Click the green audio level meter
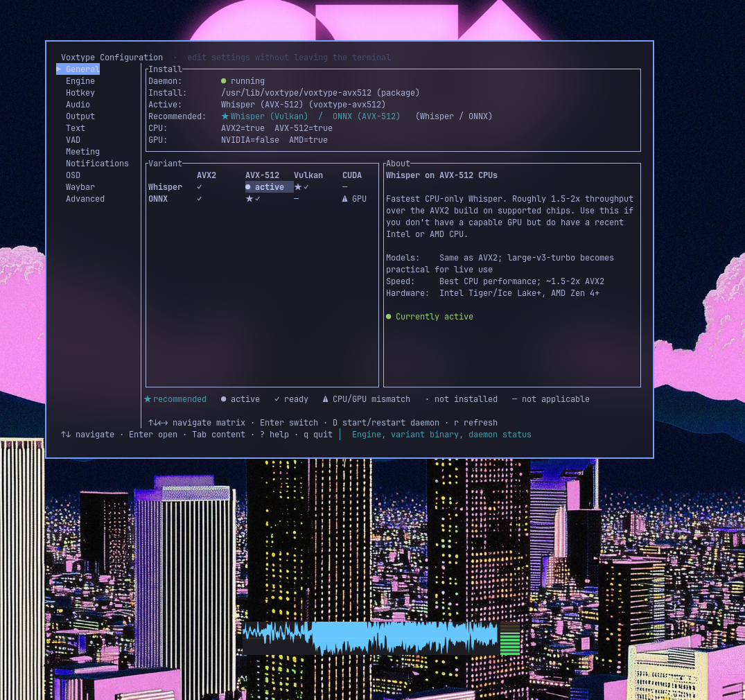 tap(510, 639)
